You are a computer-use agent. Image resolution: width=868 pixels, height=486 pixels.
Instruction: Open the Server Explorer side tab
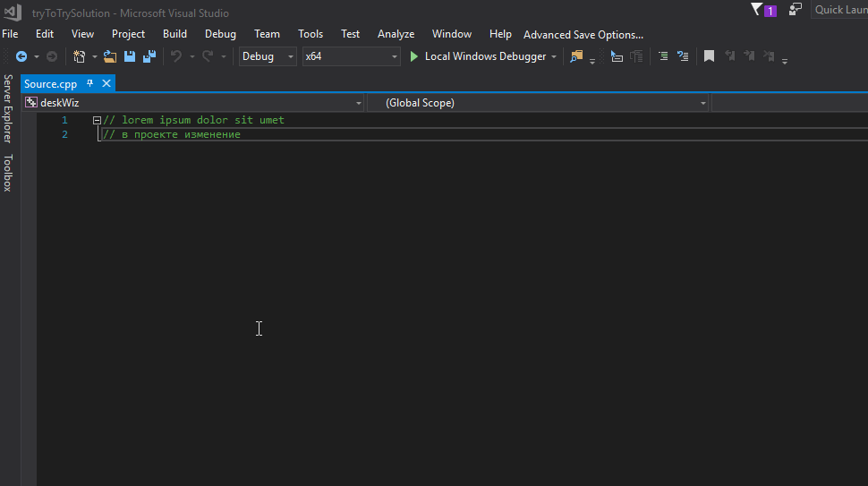[8, 108]
